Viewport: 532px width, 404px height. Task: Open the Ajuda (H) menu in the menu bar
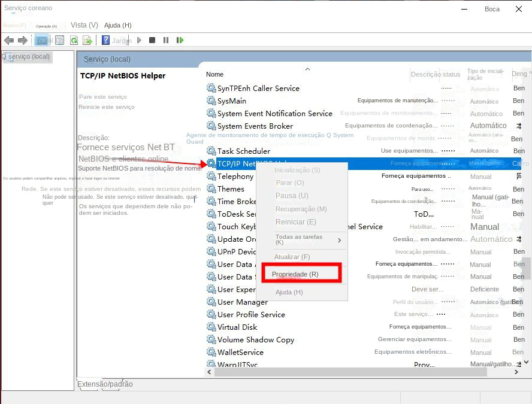(x=117, y=25)
